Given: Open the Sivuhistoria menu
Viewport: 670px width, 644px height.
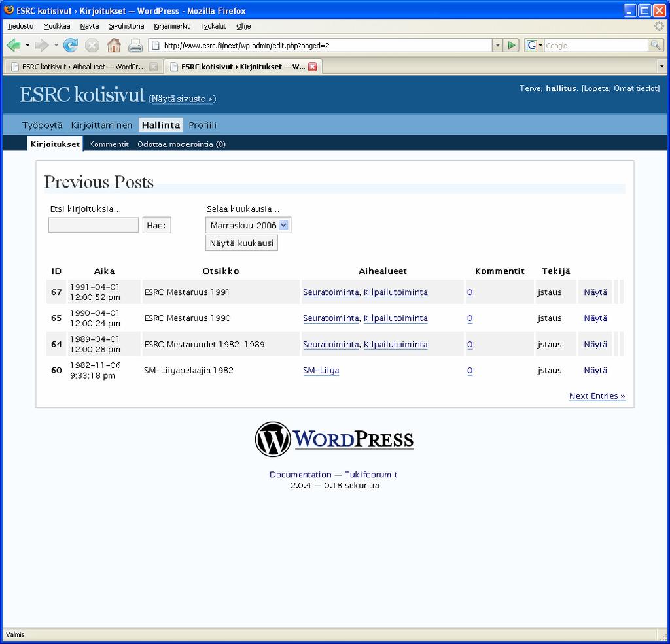Looking at the screenshot, I should (x=126, y=26).
